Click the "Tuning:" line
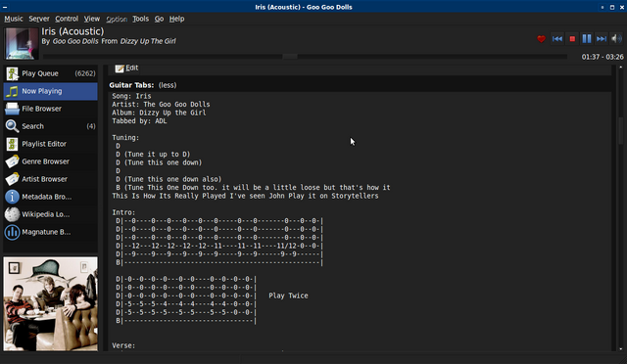Viewport: 627px width, 364px height. (x=125, y=137)
